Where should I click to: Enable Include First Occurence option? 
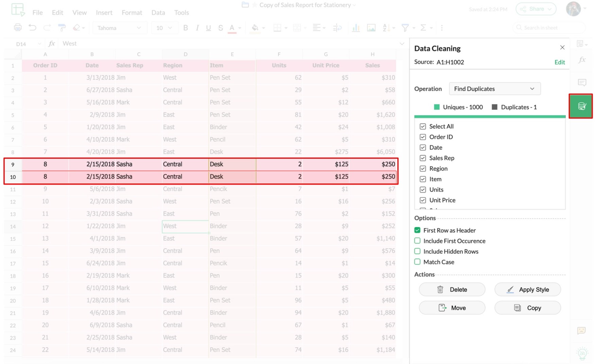coord(417,241)
